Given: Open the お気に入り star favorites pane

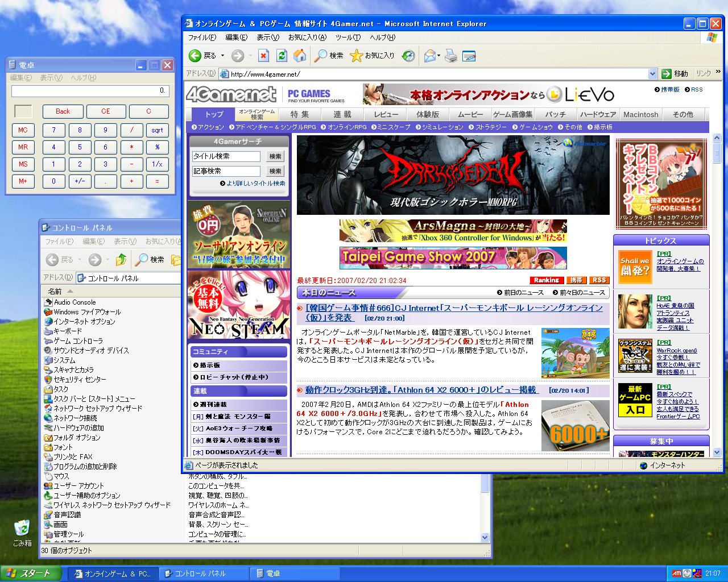Looking at the screenshot, I should click(x=372, y=56).
